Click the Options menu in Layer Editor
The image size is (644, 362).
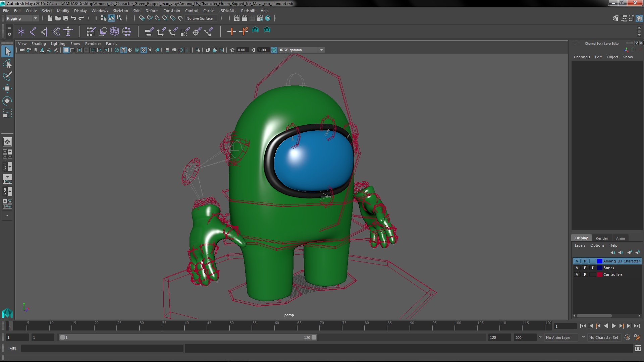pyautogui.click(x=597, y=245)
